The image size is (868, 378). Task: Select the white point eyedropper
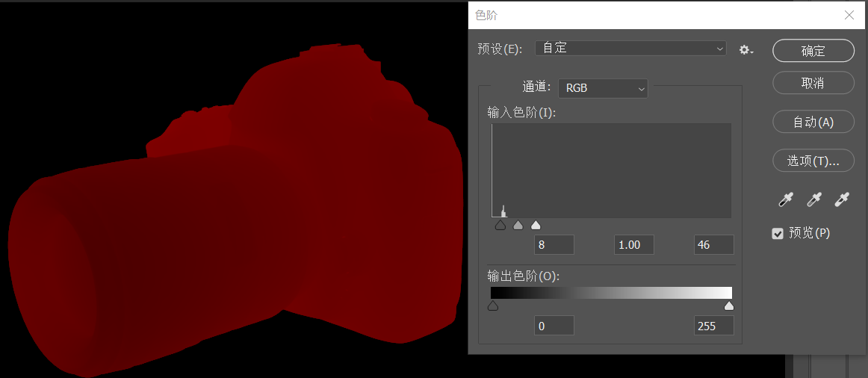point(842,199)
